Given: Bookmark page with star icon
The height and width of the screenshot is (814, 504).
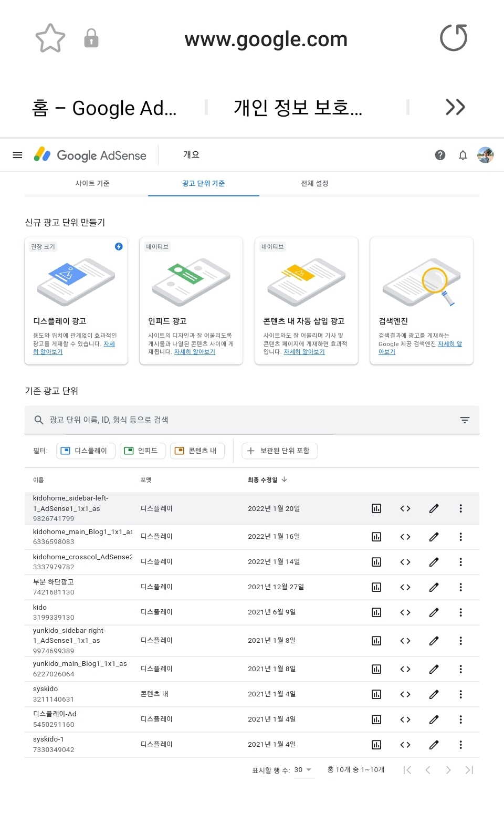Looking at the screenshot, I should point(50,38).
